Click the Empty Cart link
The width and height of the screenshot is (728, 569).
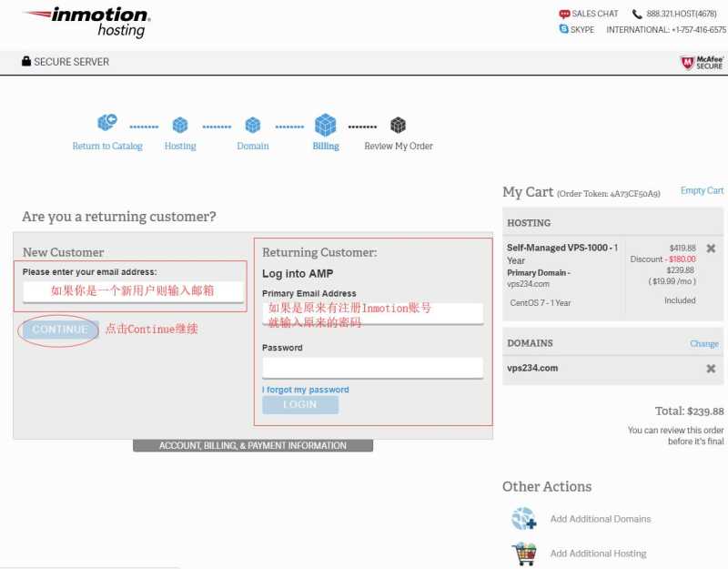(702, 190)
